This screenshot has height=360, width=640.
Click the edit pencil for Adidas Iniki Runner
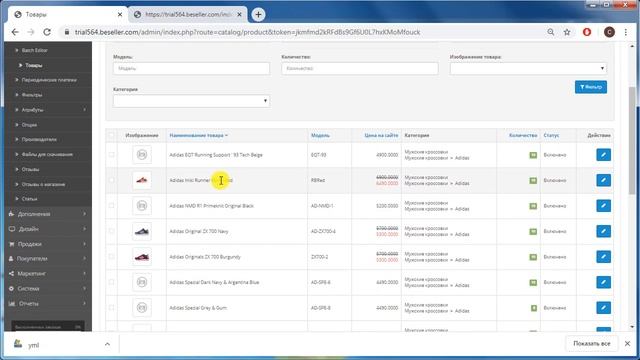pos(603,180)
